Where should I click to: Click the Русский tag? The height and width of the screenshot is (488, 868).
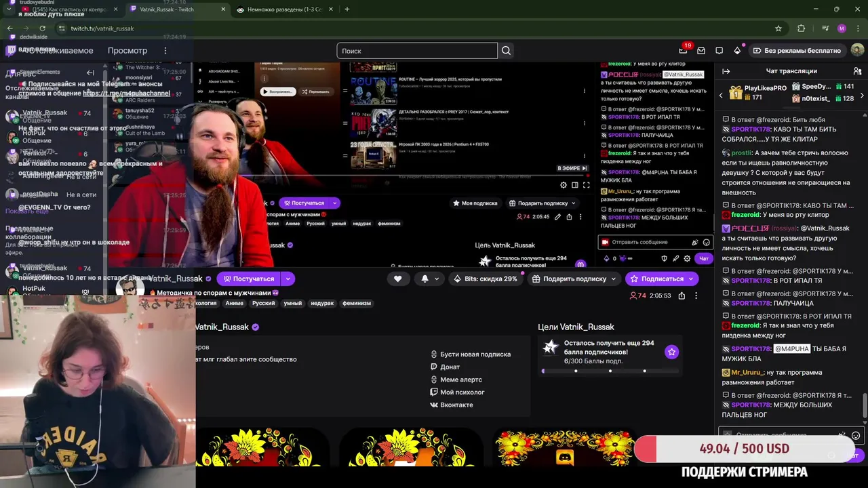[263, 303]
